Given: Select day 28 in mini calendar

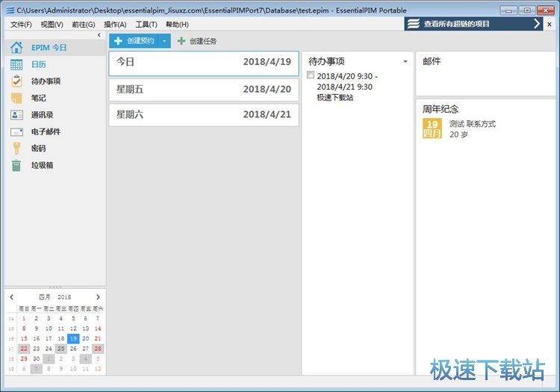Looking at the screenshot, I should point(98,349).
